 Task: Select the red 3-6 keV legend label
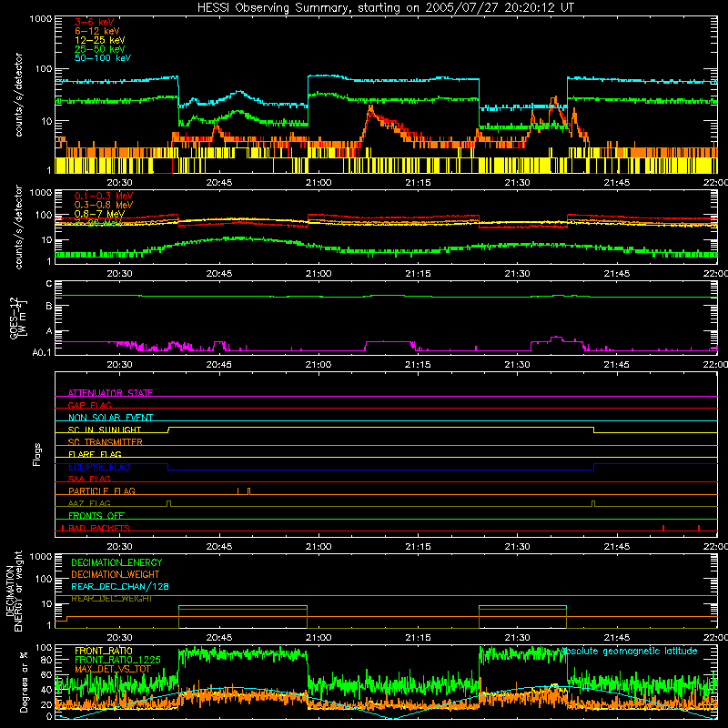94,22
